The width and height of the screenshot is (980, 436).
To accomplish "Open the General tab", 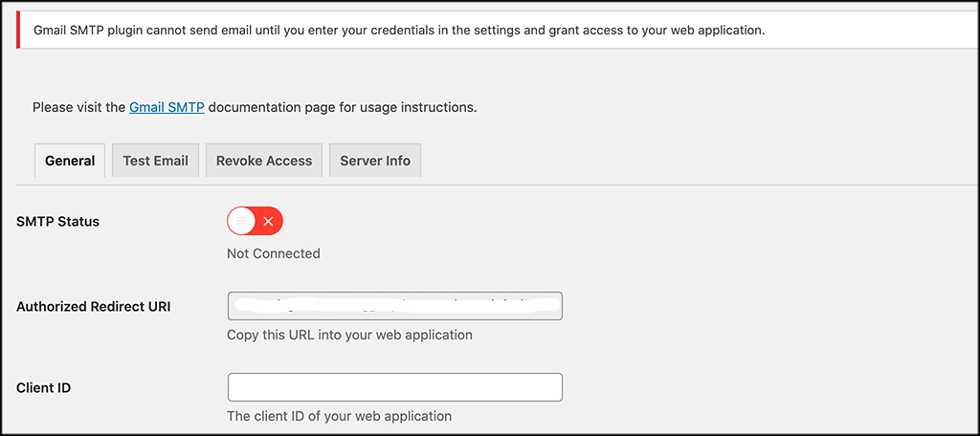I will pyautogui.click(x=70, y=161).
